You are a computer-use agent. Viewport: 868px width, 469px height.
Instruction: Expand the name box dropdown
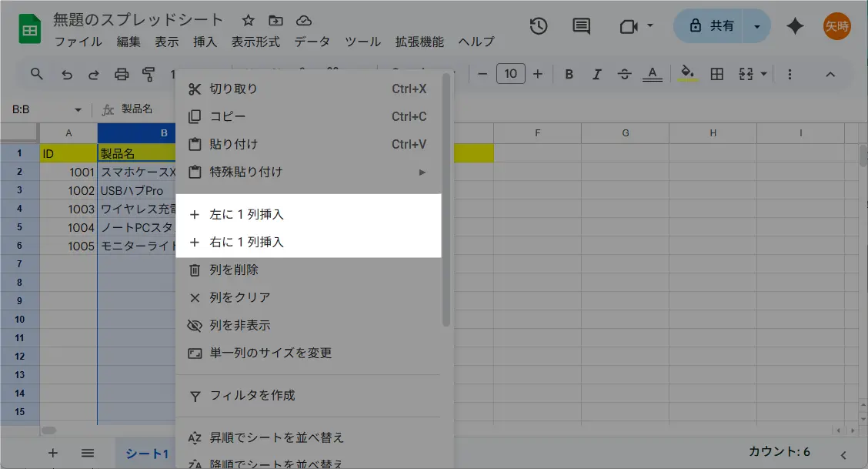pyautogui.click(x=78, y=110)
